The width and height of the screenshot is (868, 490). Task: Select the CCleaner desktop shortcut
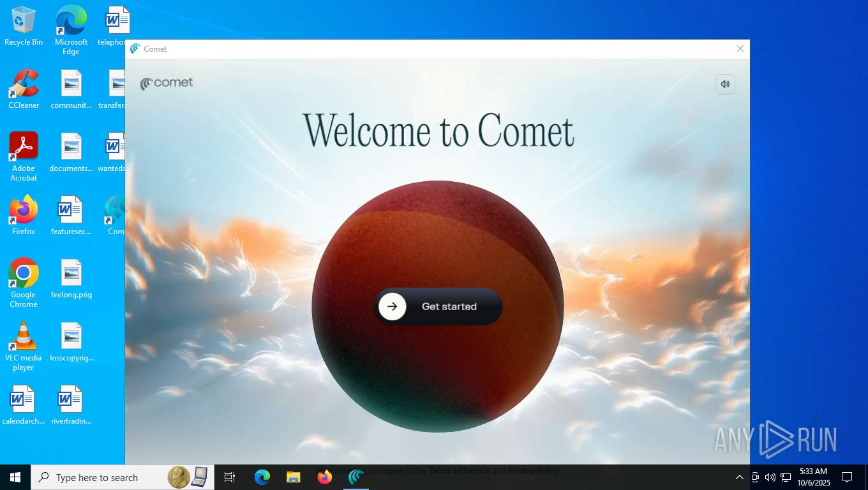24,89
